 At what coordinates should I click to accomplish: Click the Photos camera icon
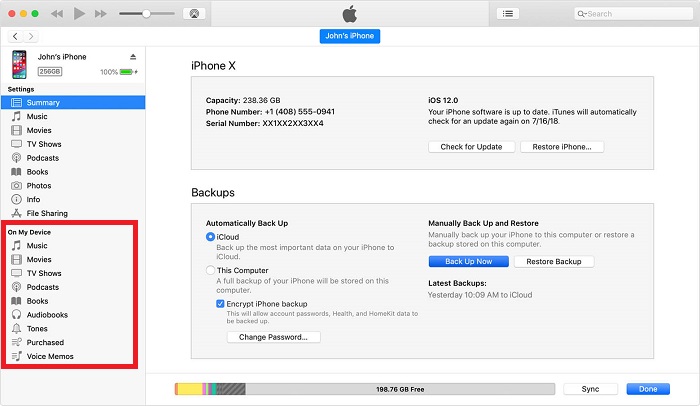(x=16, y=185)
